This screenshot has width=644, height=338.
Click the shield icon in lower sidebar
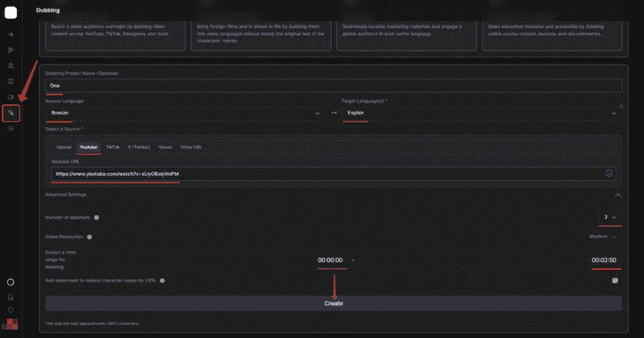click(x=11, y=310)
